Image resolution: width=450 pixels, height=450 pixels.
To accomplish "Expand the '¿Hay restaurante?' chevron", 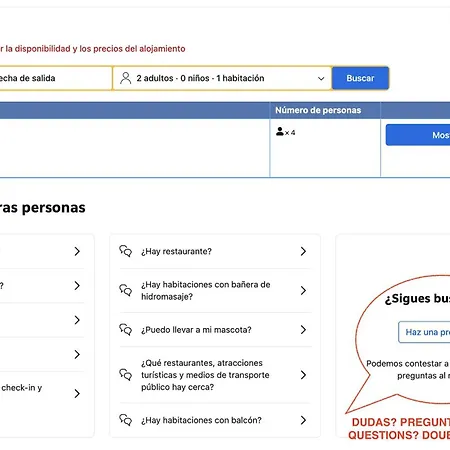I will coord(303,251).
